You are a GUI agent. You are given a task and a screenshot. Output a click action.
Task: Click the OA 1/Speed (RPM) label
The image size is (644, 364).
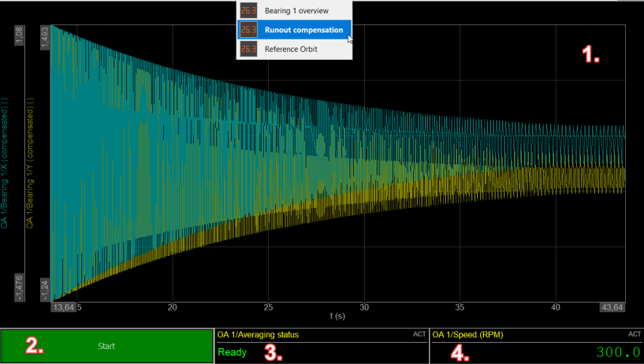tap(467, 335)
